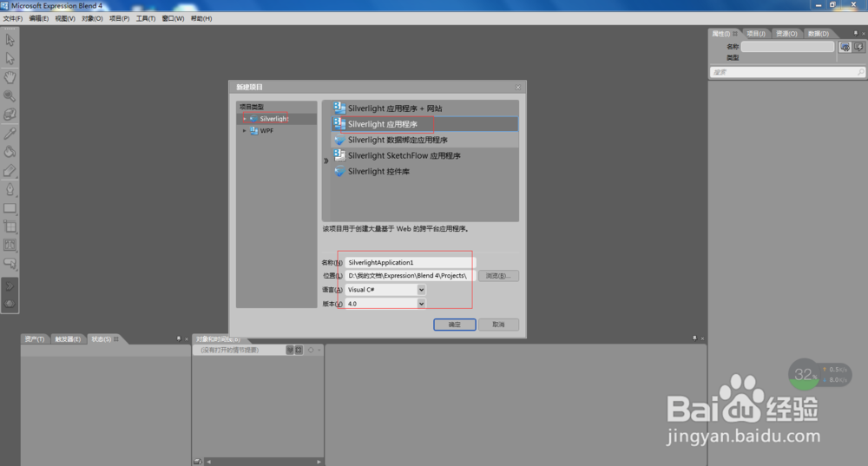Viewport: 868px width, 466px height.
Task: Click the 名称 SilverlightApplication1 field
Action: tap(410, 262)
